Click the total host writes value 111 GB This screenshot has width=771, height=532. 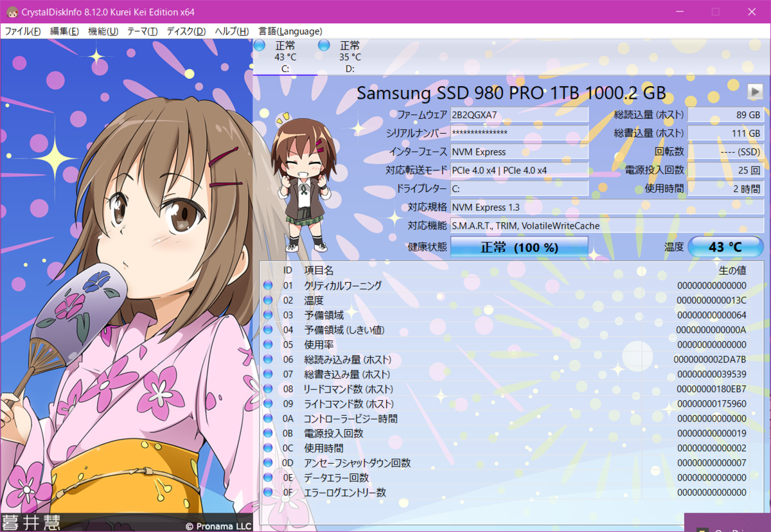[x=726, y=133]
